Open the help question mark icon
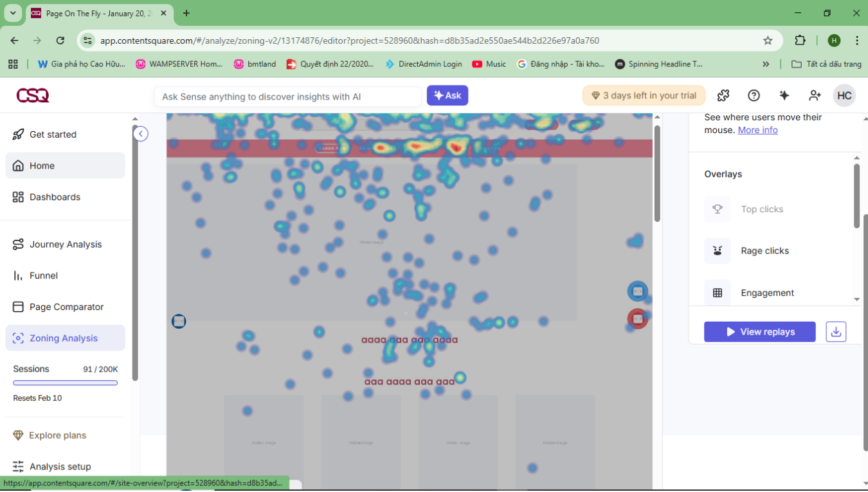Viewport: 868px width, 492px height. pyautogui.click(x=754, y=96)
